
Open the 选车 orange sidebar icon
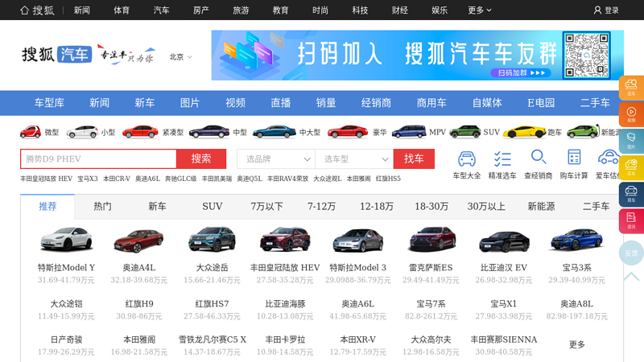tap(631, 88)
